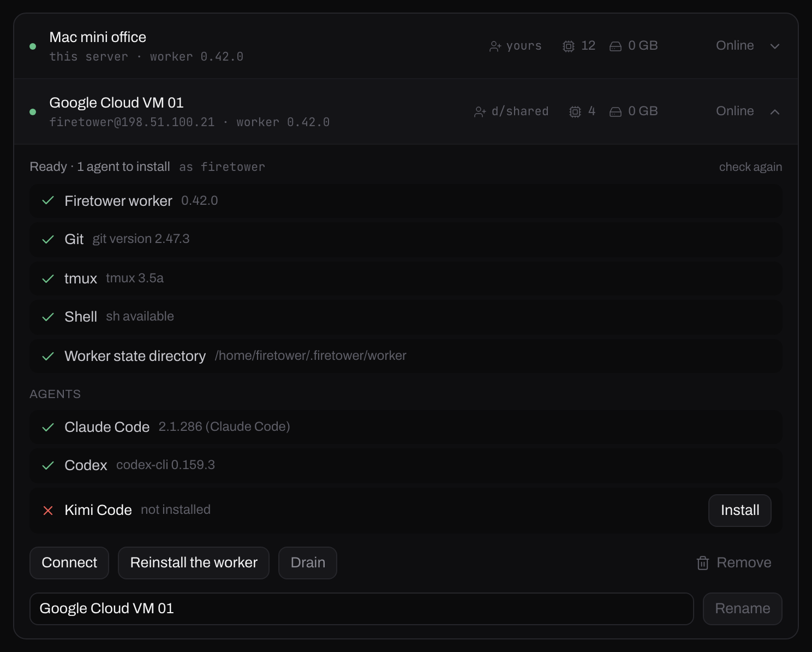Screen dimensions: 812x652
Task: Click the Rename button
Action: tap(743, 609)
